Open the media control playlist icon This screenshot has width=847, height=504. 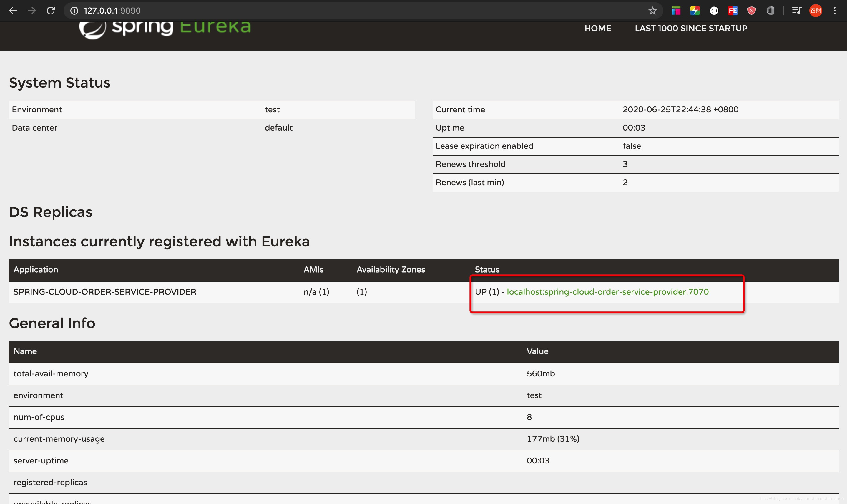click(796, 11)
